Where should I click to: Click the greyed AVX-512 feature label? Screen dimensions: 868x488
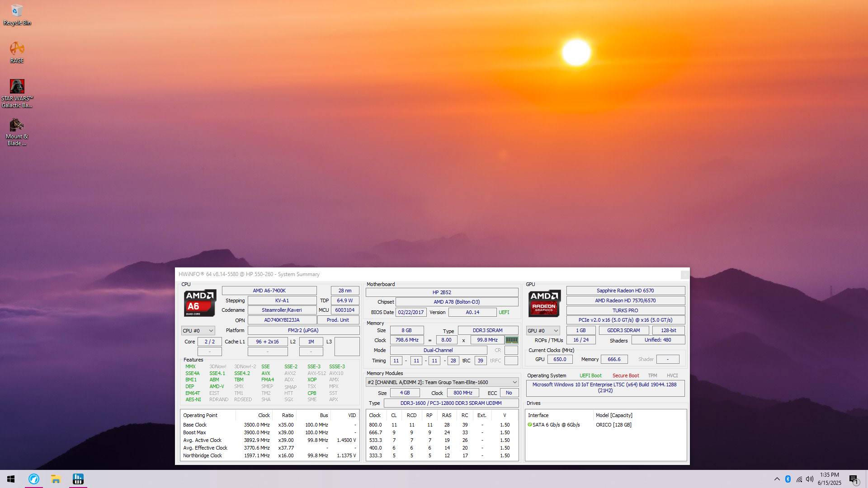pyautogui.click(x=316, y=373)
